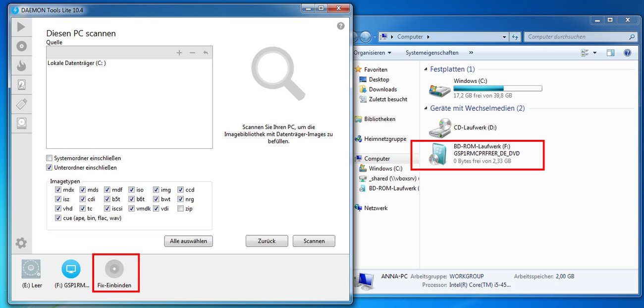Viewport: 644px width, 308px height.
Task: Open the Organisieren menu
Action: point(371,52)
